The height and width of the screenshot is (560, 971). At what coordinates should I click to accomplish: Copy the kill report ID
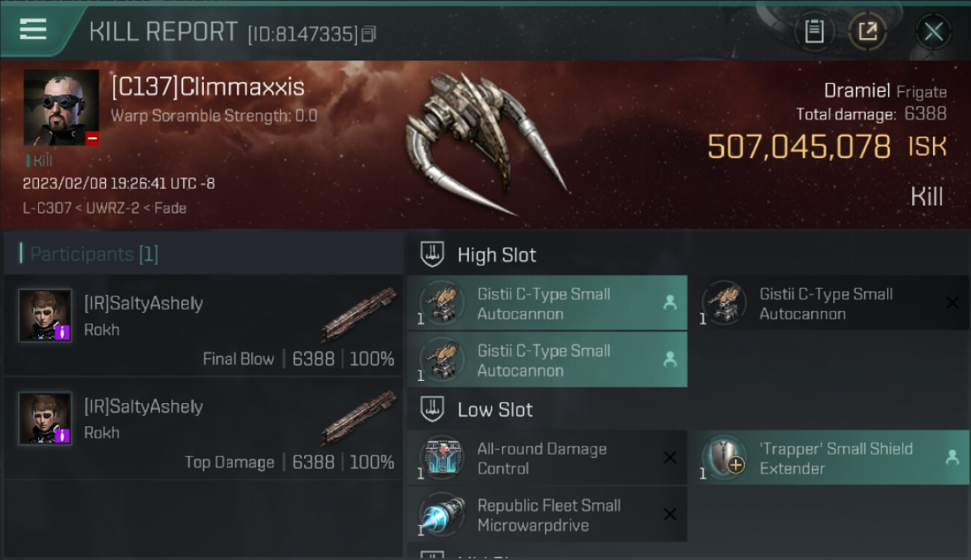368,34
